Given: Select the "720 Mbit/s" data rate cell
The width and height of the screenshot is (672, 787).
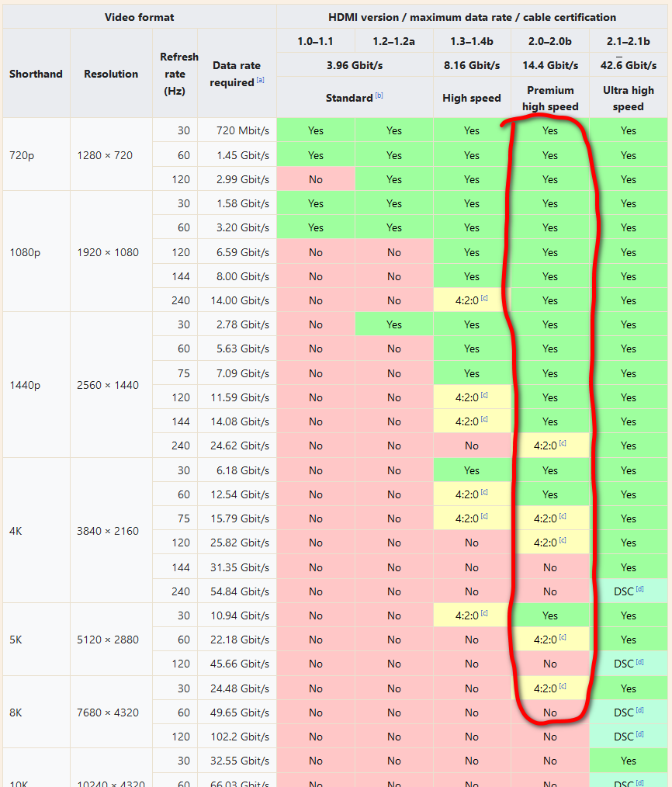Looking at the screenshot, I should (237, 130).
